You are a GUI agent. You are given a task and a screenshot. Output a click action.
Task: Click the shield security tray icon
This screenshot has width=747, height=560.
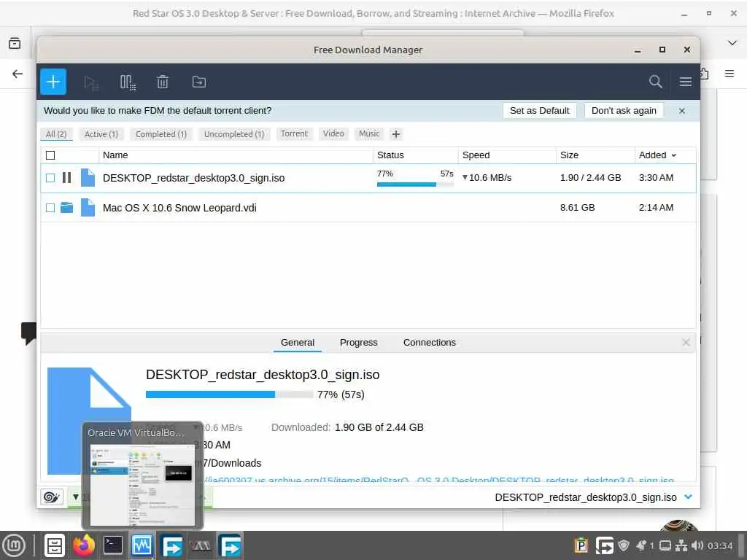pos(624,545)
